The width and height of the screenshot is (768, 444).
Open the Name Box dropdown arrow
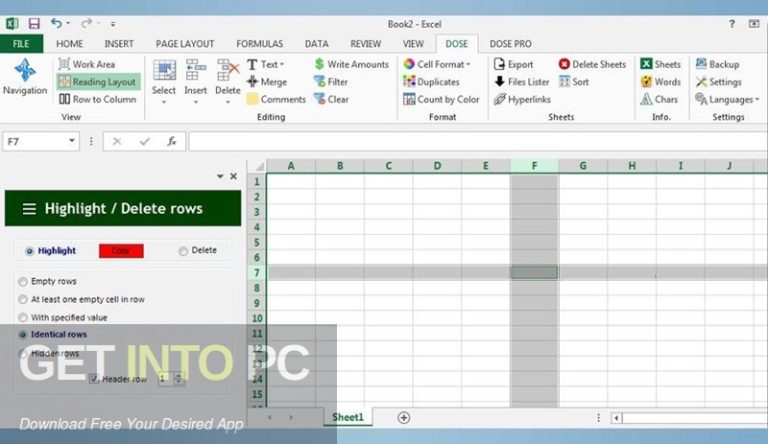pos(72,141)
